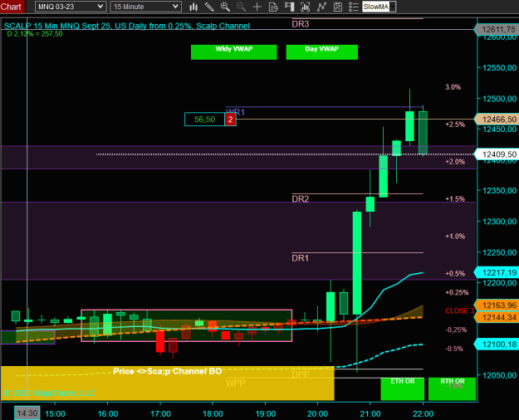The width and height of the screenshot is (519, 420).
Task: Open the data series icon
Action: 306,7
